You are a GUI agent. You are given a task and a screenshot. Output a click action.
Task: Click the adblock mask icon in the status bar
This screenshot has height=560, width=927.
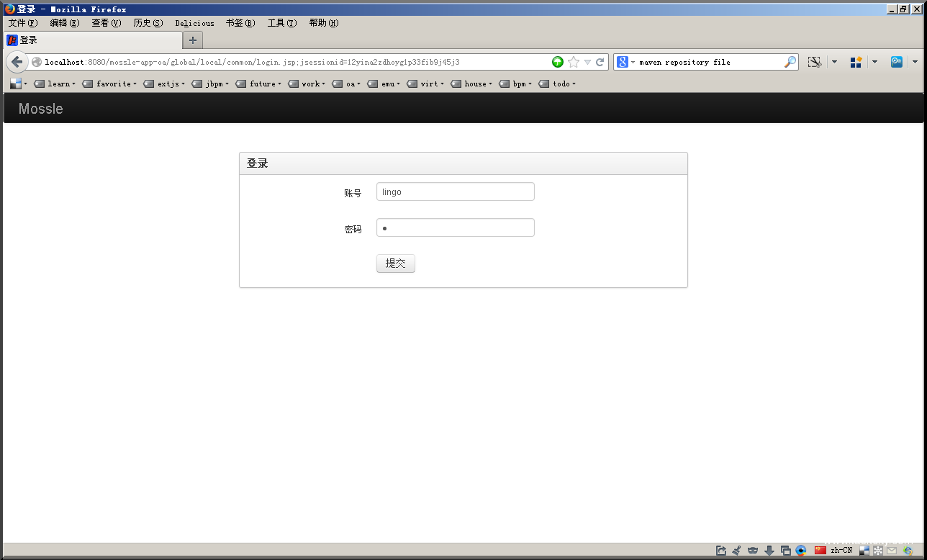click(753, 551)
